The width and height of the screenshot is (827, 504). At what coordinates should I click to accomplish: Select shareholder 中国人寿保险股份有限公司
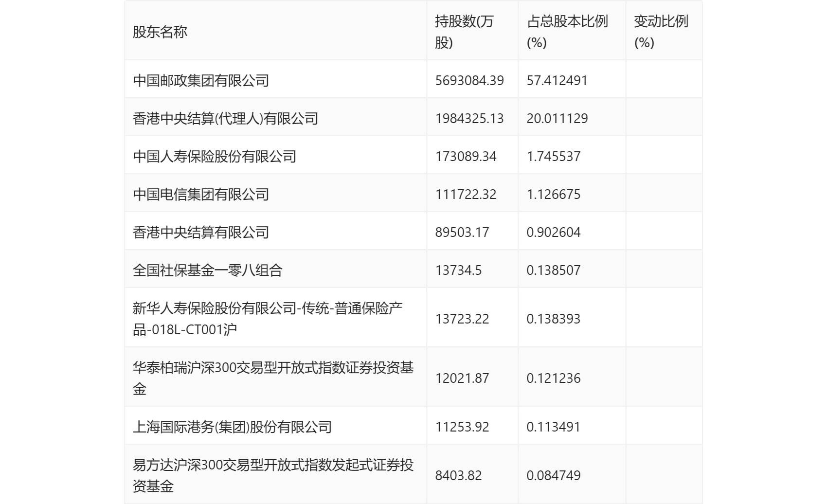tap(215, 156)
